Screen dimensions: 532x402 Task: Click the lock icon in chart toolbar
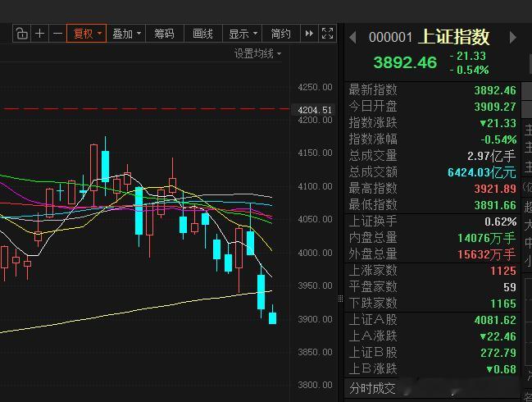(21, 34)
